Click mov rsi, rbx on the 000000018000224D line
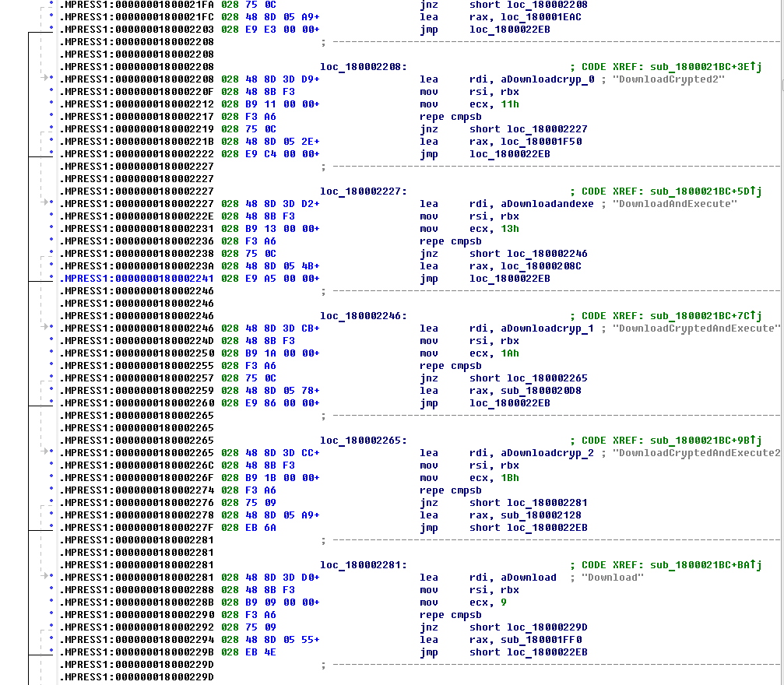 [469, 341]
